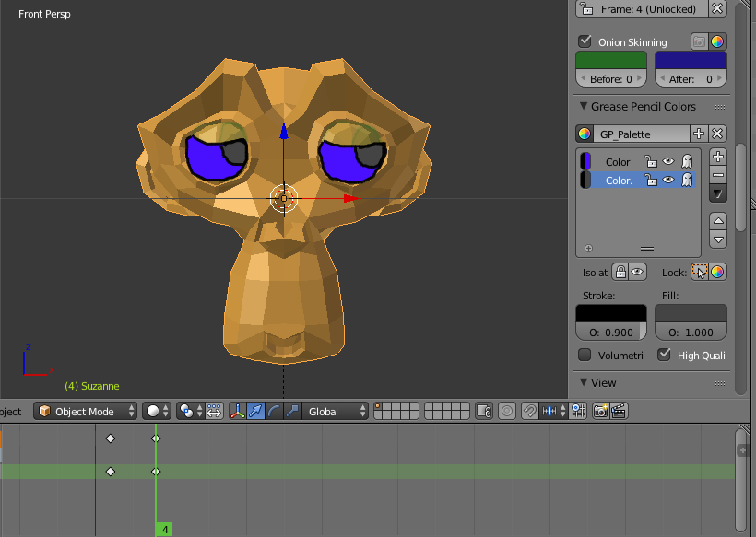This screenshot has width=756, height=537.
Task: Select the rotate manipulator arc icon
Action: 274,412
